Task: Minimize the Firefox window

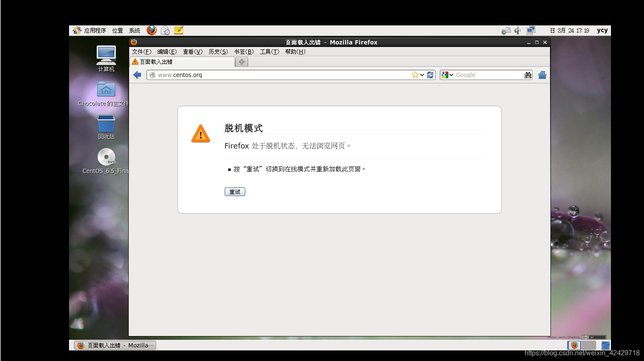Action: (529, 42)
